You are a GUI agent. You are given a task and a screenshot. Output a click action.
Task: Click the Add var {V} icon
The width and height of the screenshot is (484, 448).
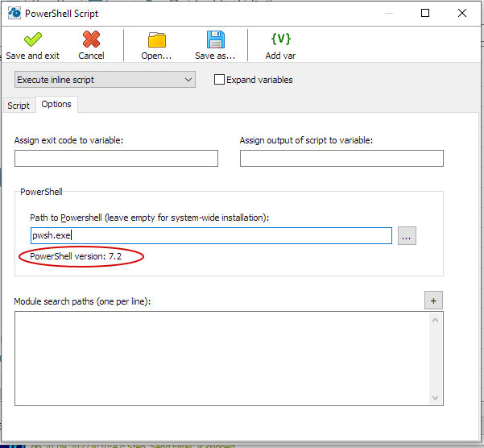point(280,40)
